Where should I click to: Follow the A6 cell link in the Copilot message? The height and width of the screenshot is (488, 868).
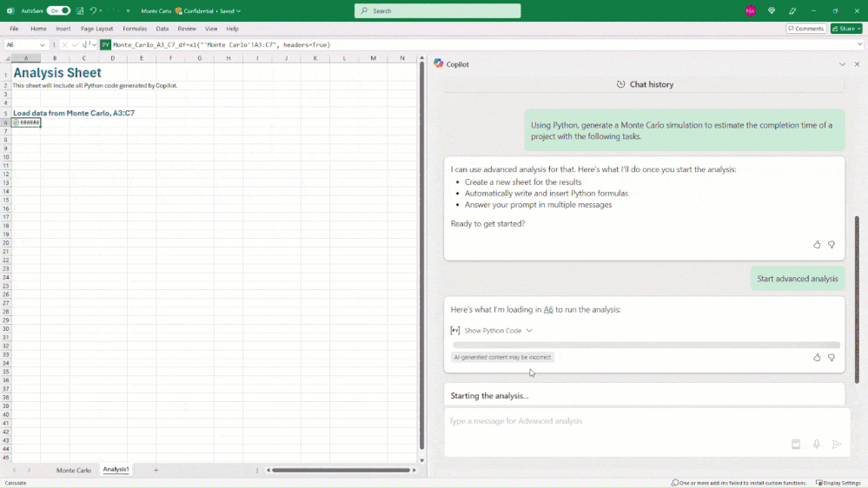[x=548, y=309]
